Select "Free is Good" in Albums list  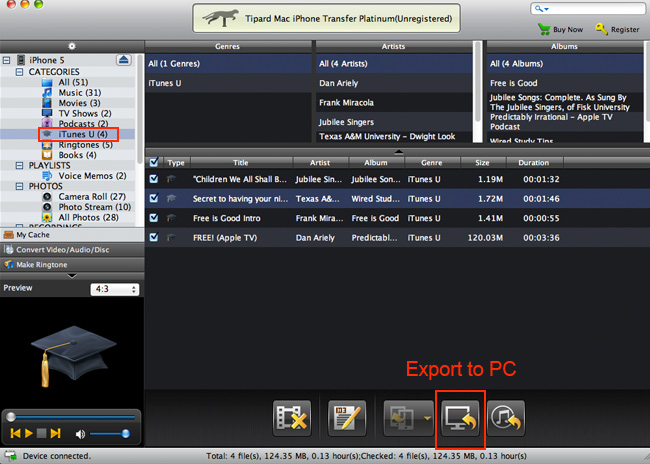click(x=565, y=83)
